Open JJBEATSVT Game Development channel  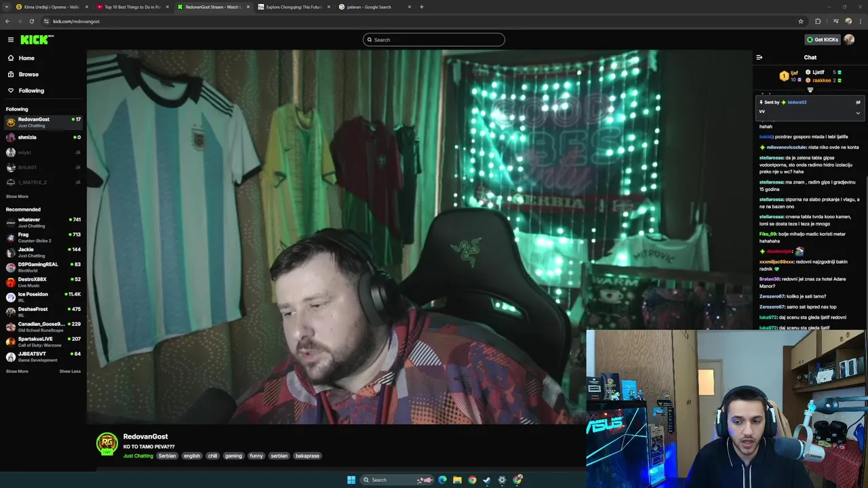(43, 357)
